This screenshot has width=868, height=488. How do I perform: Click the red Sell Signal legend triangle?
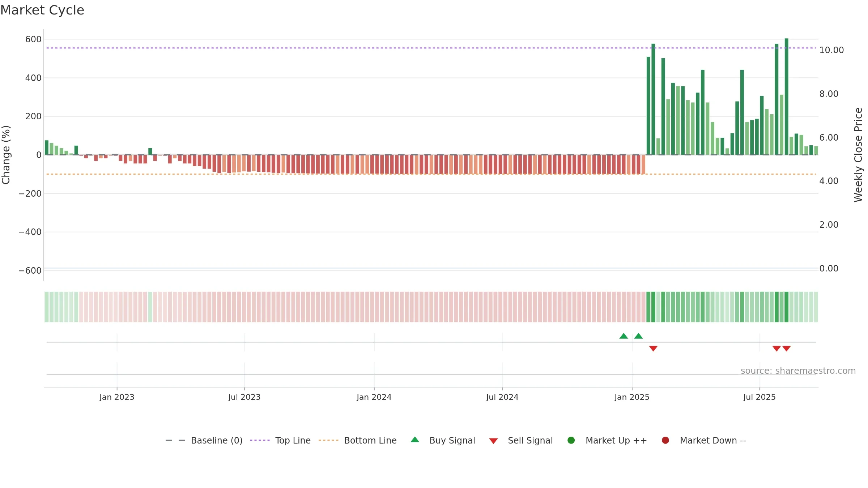tap(493, 441)
